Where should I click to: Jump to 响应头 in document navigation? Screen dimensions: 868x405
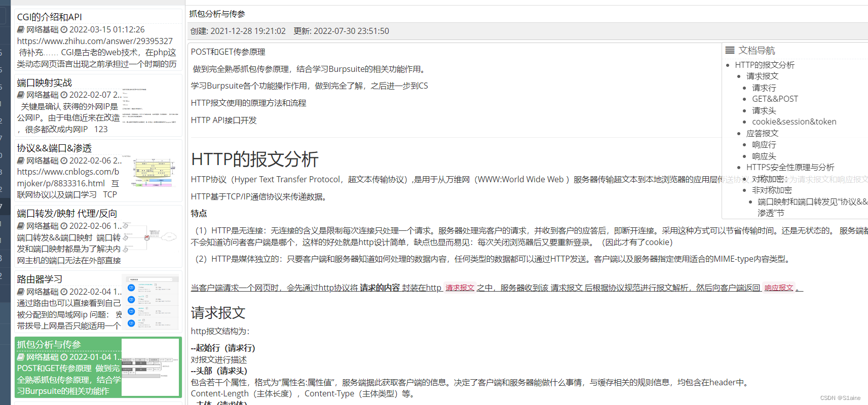point(764,156)
